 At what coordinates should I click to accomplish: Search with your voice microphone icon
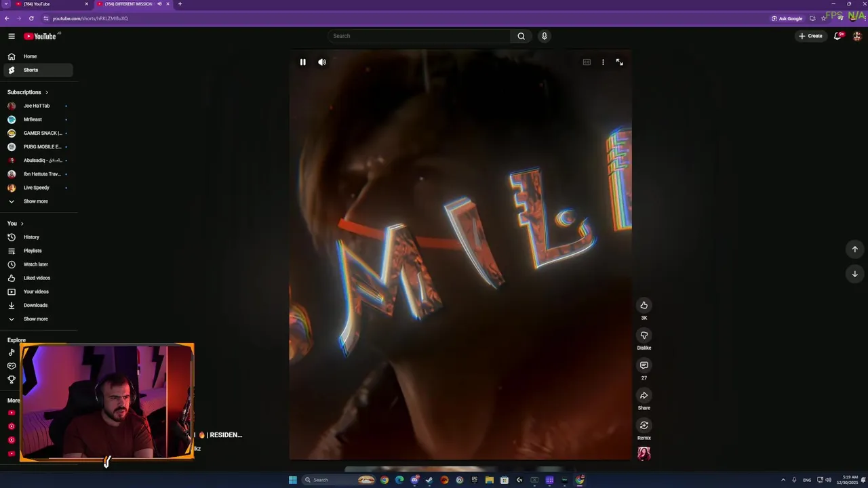pyautogui.click(x=544, y=36)
